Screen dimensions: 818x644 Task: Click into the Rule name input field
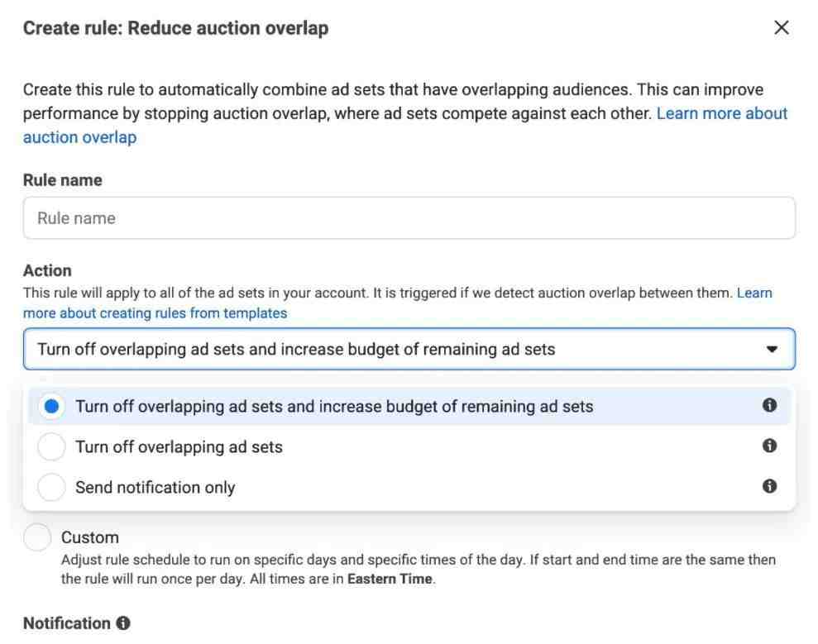[x=409, y=218]
